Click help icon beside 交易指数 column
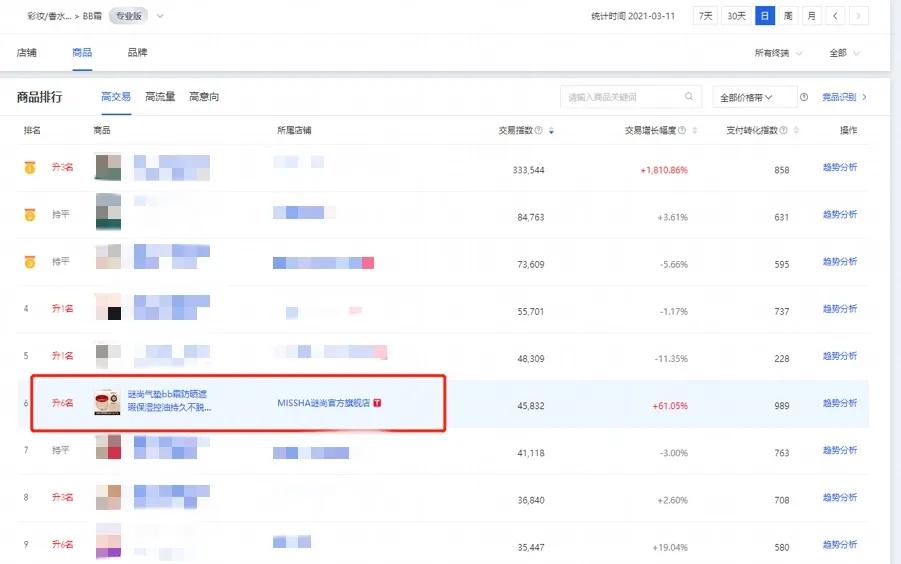 540,131
